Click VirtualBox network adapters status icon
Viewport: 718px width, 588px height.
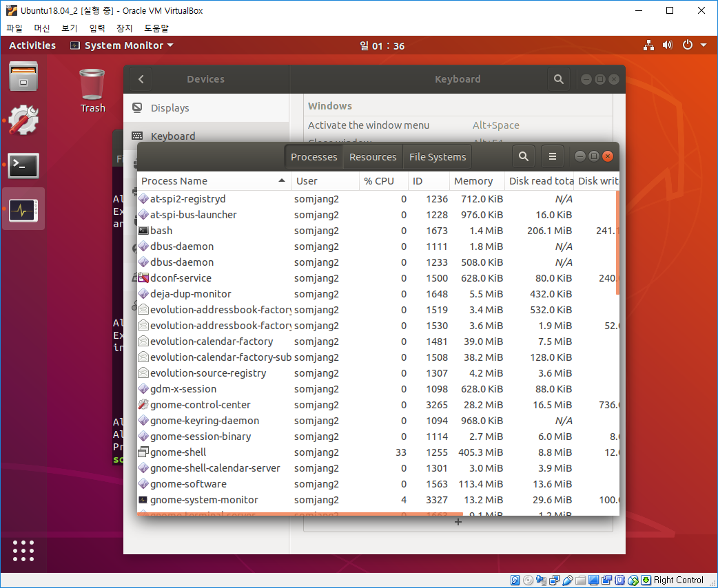click(x=555, y=580)
